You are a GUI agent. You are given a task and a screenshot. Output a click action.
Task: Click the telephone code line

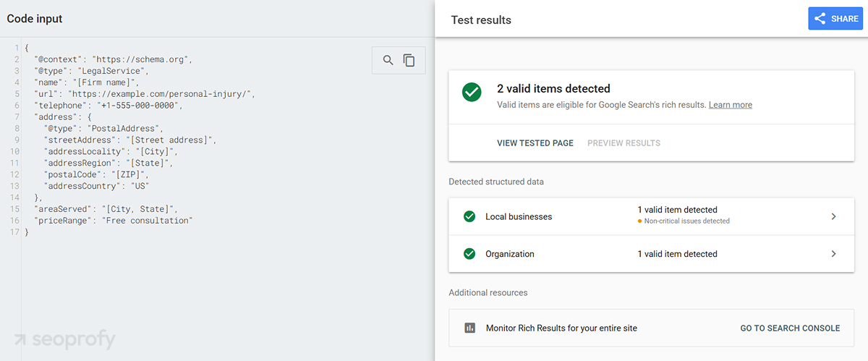pos(109,105)
